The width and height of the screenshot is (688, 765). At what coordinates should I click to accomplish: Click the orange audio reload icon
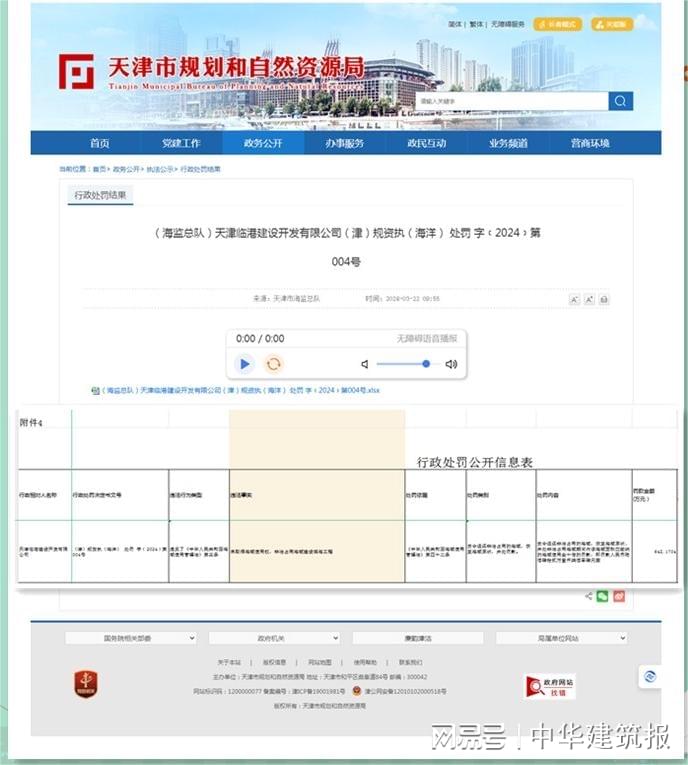tap(273, 364)
